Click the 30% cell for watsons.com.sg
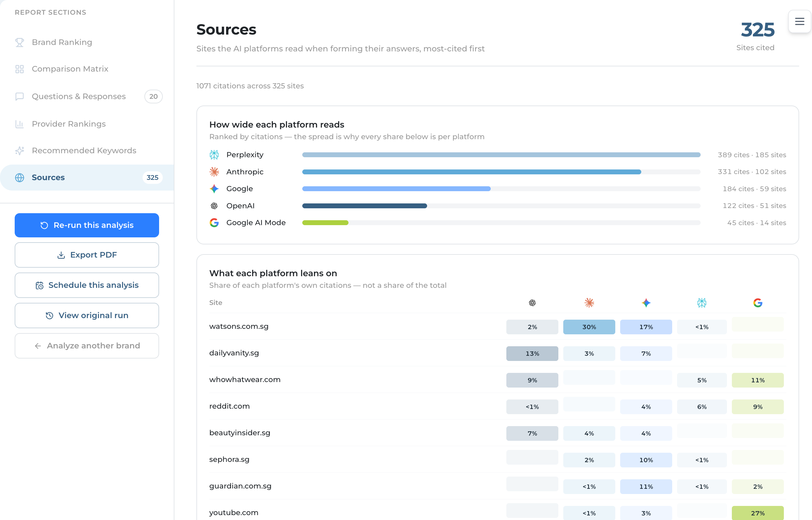Image resolution: width=812 pixels, height=520 pixels. coord(589,327)
